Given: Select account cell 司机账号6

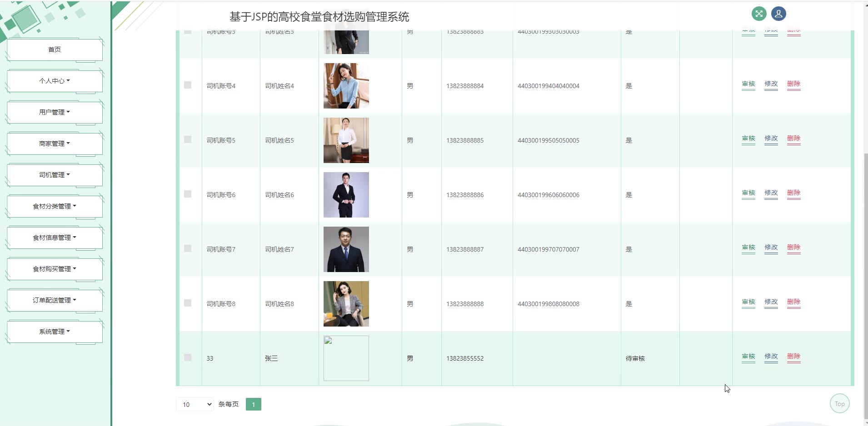Looking at the screenshot, I should (x=221, y=195).
